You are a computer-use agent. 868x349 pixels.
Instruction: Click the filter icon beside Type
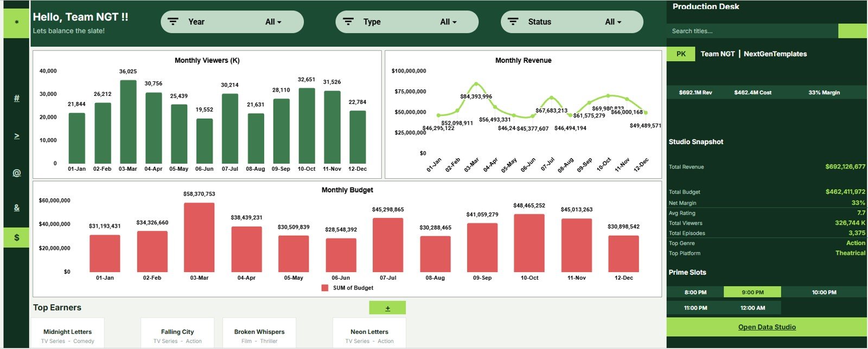348,22
